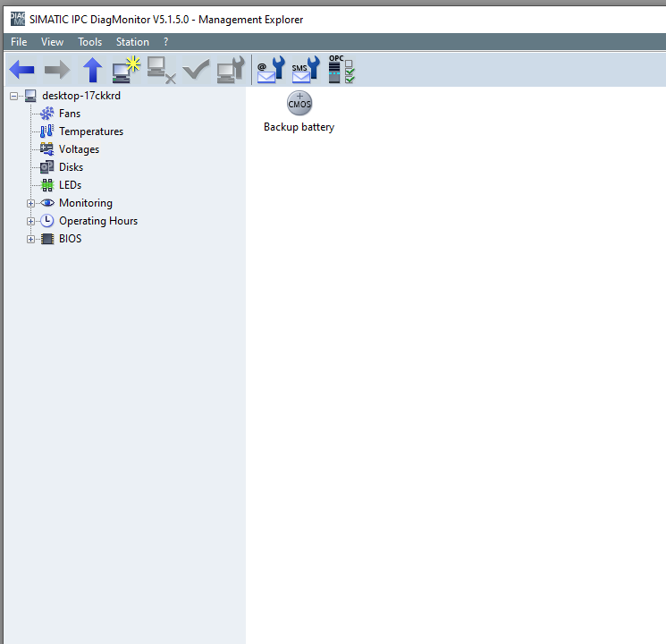This screenshot has width=666, height=644.
Task: Open the Tools menu
Action: point(90,42)
